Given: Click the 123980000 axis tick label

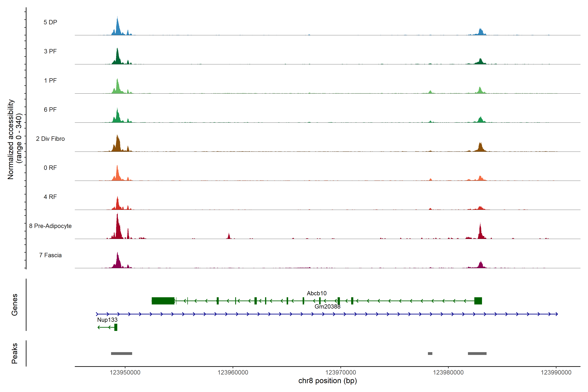Looking at the screenshot, I should click(448, 373).
